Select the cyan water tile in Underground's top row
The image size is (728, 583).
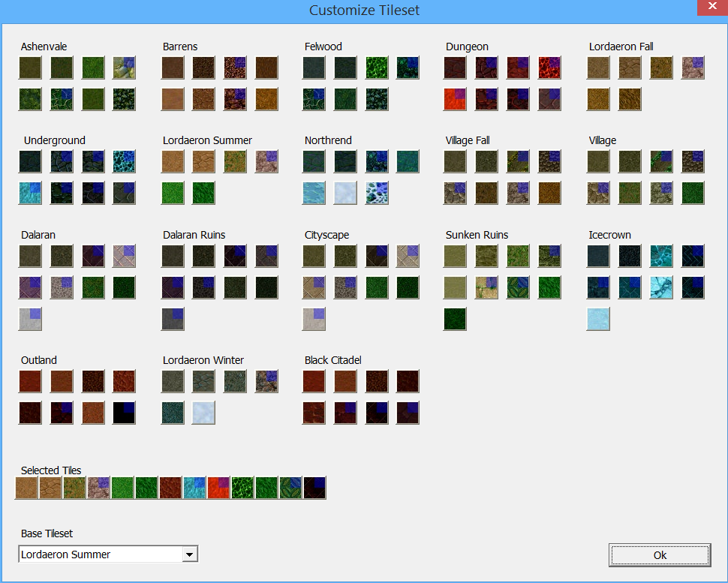(125, 161)
